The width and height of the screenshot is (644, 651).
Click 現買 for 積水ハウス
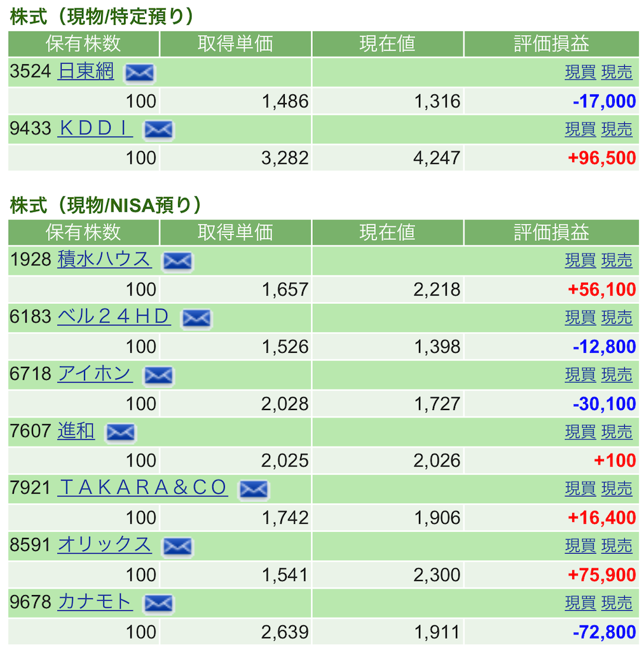pos(580,261)
